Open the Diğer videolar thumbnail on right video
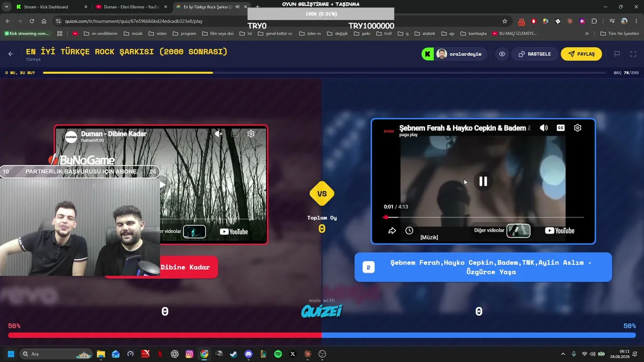This screenshot has height=362, width=644. point(518,231)
